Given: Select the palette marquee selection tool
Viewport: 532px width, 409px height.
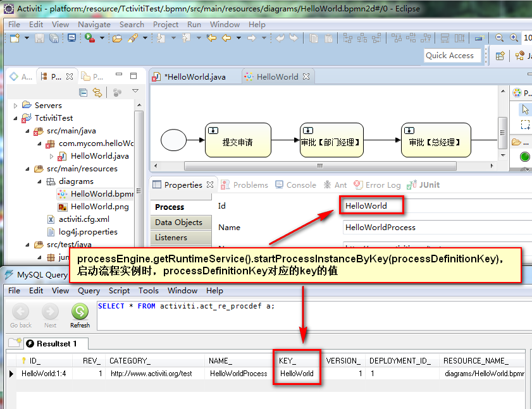Looking at the screenshot, I should 525,125.
